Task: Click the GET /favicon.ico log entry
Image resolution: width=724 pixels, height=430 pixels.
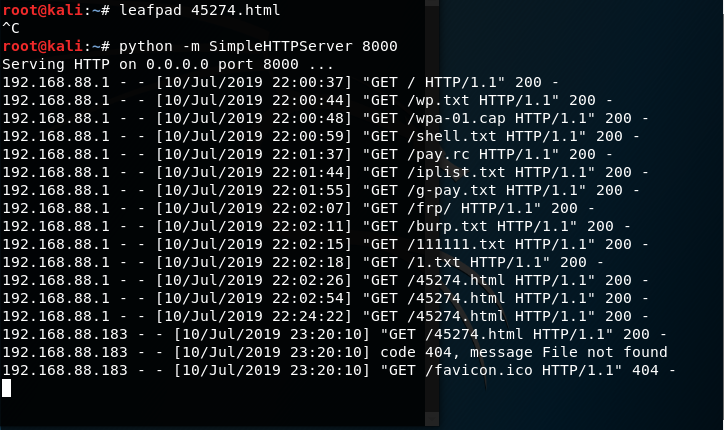Action: coord(339,370)
